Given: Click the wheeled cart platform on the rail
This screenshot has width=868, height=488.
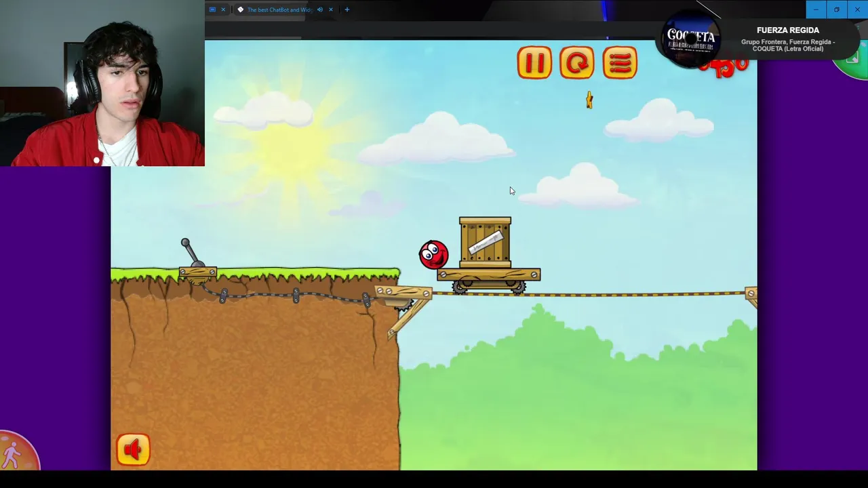Looking at the screenshot, I should (x=489, y=281).
